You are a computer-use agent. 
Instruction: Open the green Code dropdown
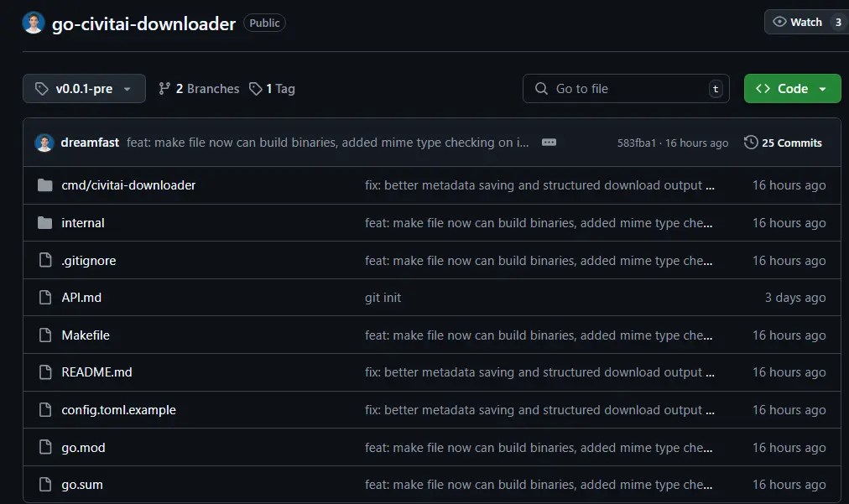point(792,89)
